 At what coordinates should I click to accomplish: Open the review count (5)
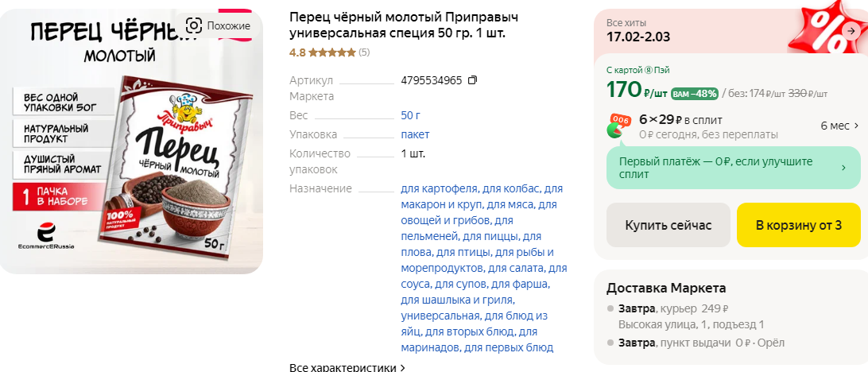click(x=364, y=52)
